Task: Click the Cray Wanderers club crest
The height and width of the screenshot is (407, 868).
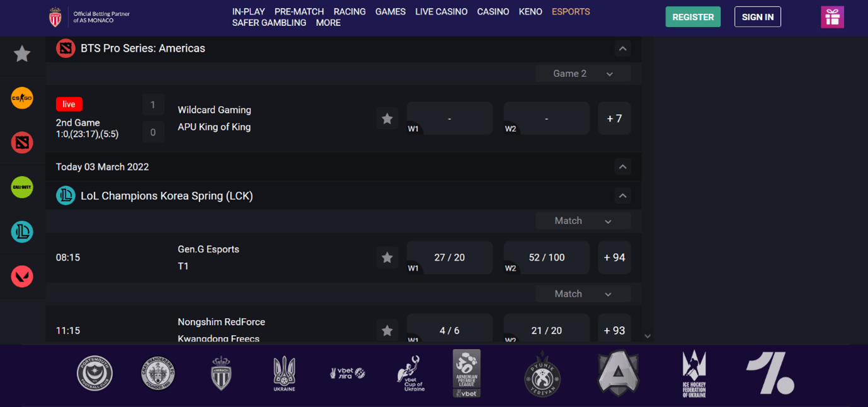Action: (x=158, y=373)
